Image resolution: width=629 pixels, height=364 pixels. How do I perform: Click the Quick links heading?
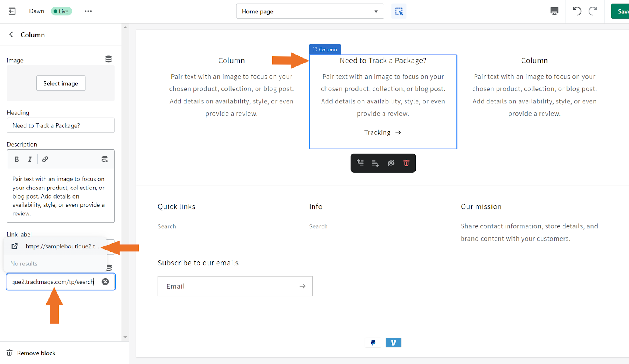[177, 207]
